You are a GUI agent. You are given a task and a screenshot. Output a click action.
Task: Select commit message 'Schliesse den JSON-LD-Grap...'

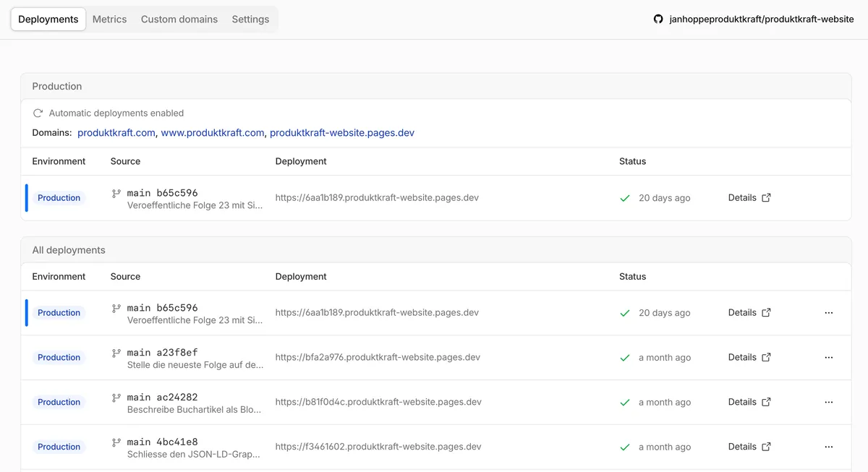(193, 455)
